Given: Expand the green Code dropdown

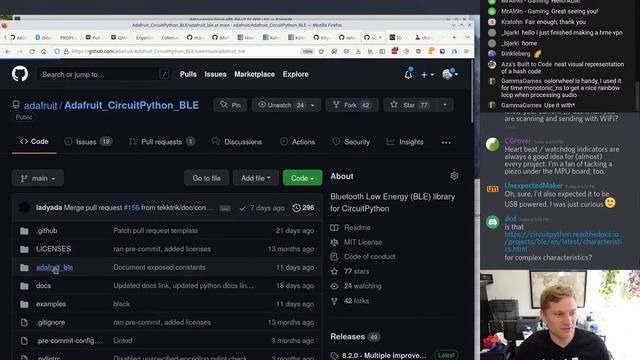Looking at the screenshot, I should point(302,178).
